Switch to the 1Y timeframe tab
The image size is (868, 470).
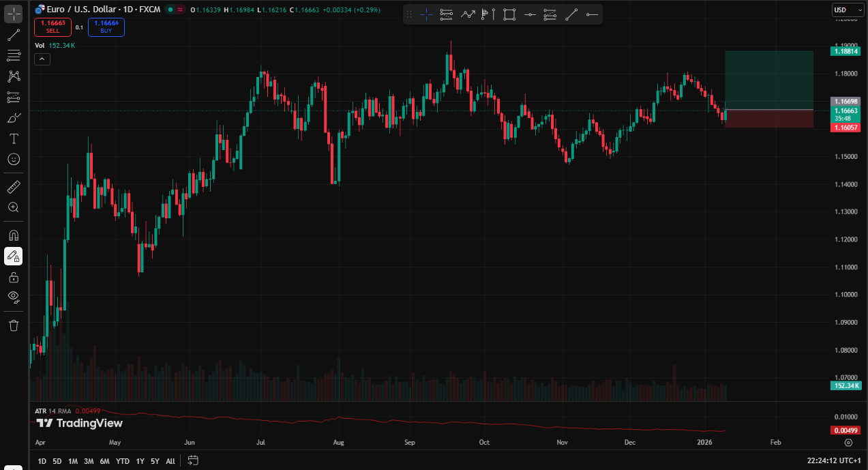pyautogui.click(x=140, y=461)
